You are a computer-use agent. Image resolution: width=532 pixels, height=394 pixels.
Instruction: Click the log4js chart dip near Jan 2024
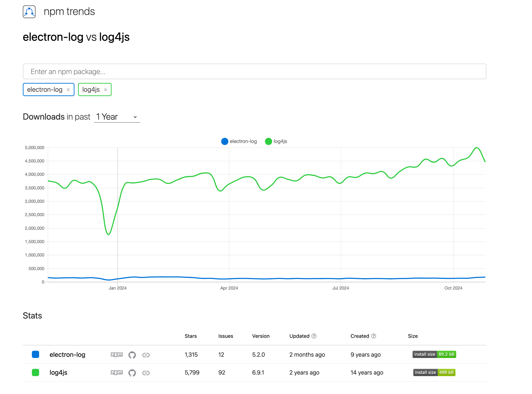[x=109, y=234]
